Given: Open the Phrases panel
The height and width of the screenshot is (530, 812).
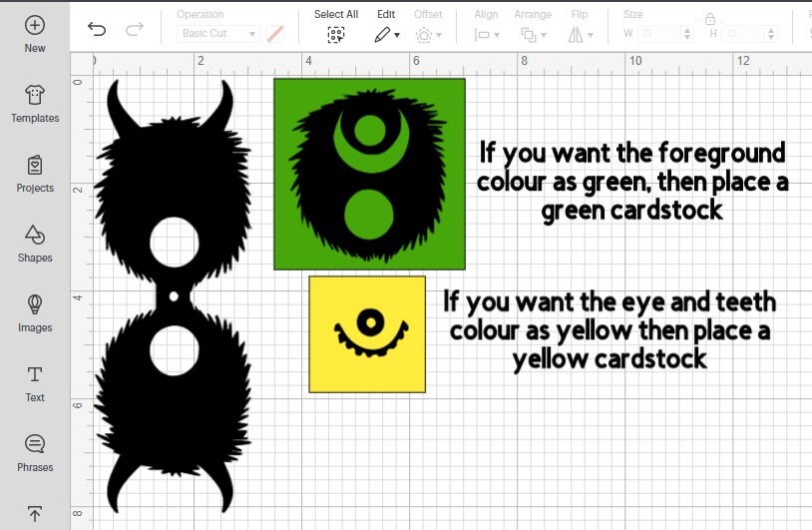Looking at the screenshot, I should (x=35, y=454).
